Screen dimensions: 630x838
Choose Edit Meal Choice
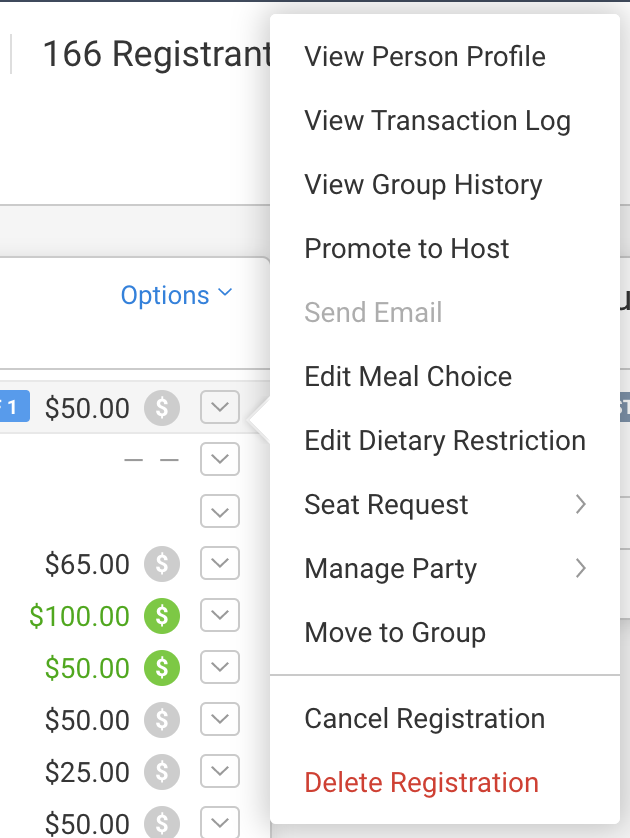(x=408, y=377)
